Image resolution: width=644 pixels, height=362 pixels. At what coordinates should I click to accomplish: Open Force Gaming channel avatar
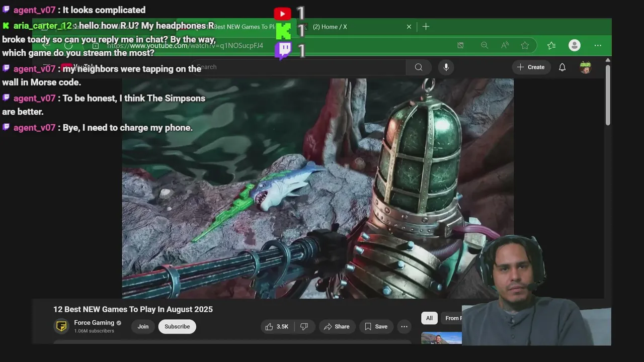point(61,326)
